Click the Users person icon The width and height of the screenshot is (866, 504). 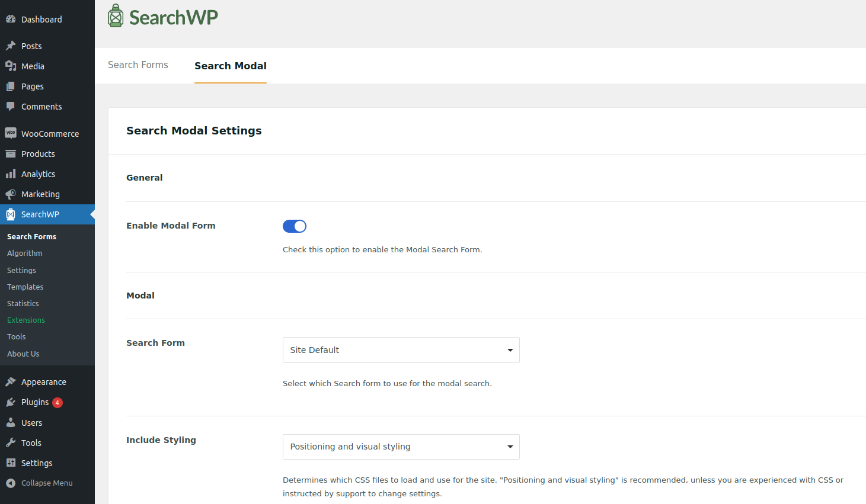pyautogui.click(x=11, y=423)
